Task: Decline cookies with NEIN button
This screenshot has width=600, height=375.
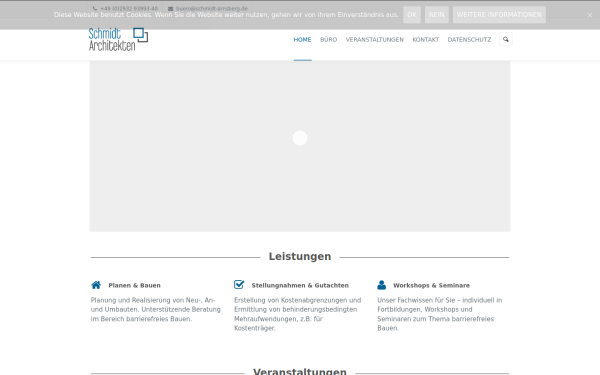Action: (437, 15)
